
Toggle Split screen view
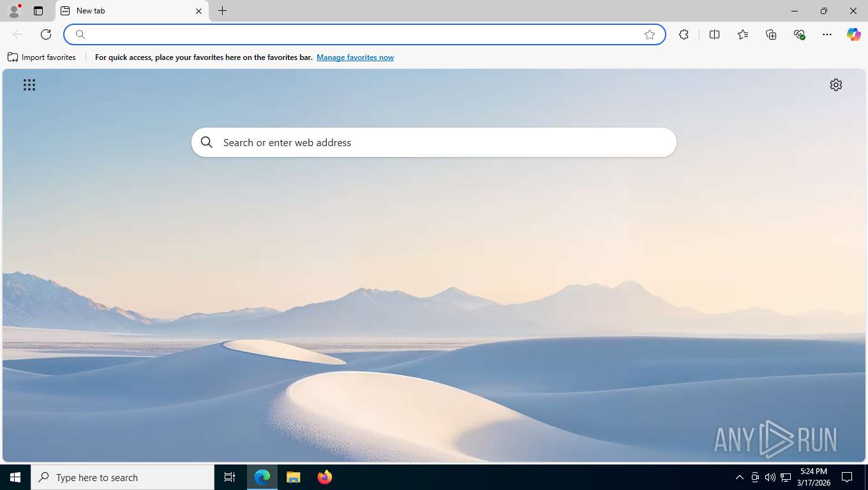(714, 34)
